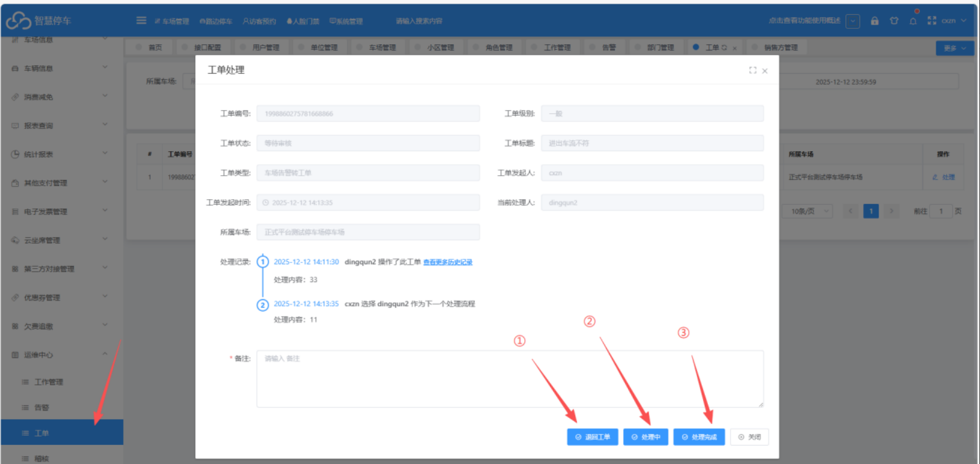Select 稽核 in the sidebar submenu
The image size is (980, 464).
click(61, 458)
